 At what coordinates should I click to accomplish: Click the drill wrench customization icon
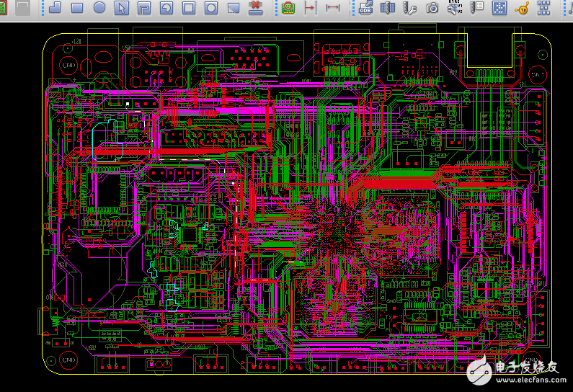(x=410, y=8)
